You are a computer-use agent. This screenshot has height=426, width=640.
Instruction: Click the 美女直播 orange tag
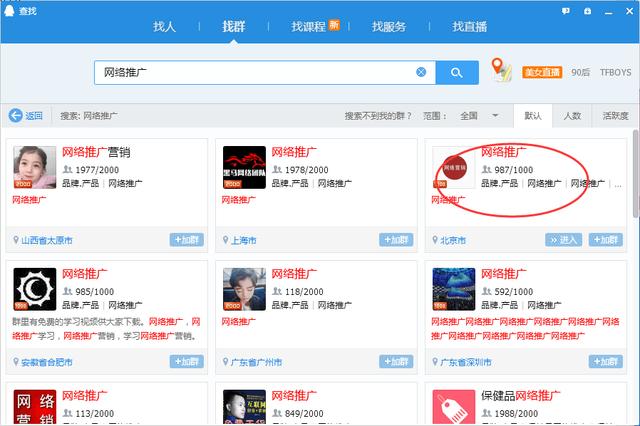click(542, 72)
